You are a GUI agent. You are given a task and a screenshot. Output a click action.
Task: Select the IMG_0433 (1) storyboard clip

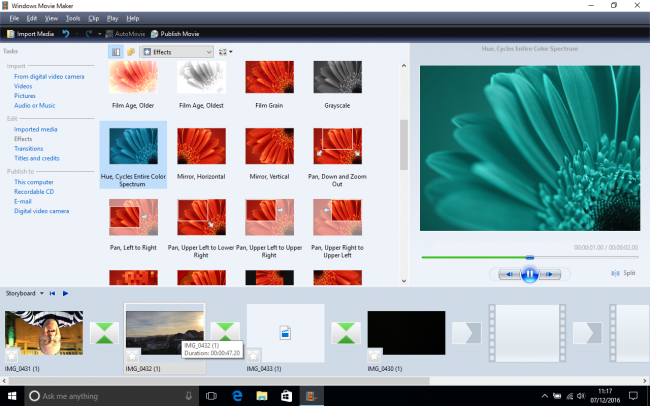pyautogui.click(x=286, y=333)
